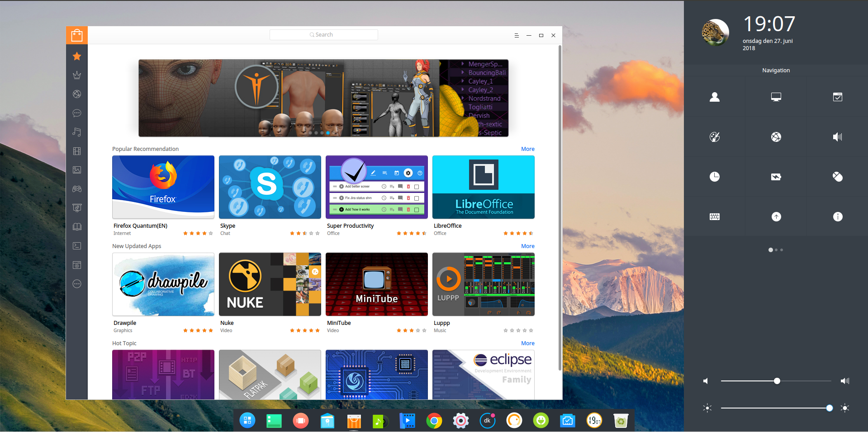Click the max-volume speaker icon beside slider

[845, 381]
